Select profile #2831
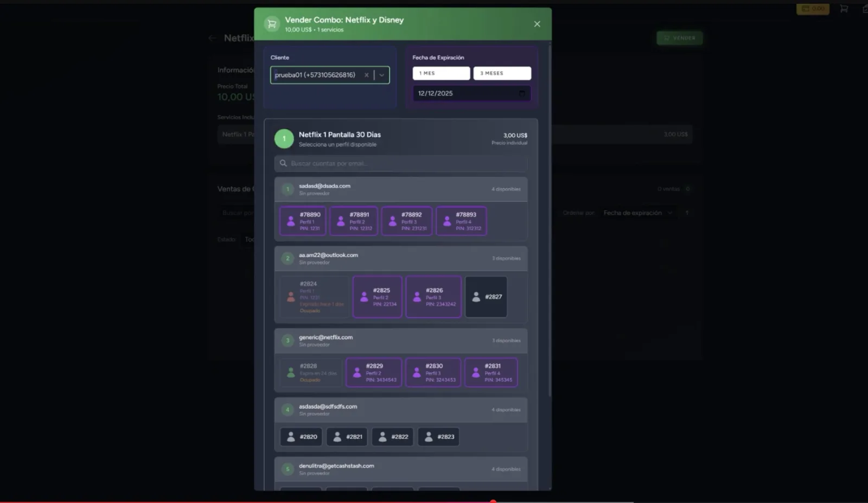Screen dimensions: 868x503 (x=491, y=372)
